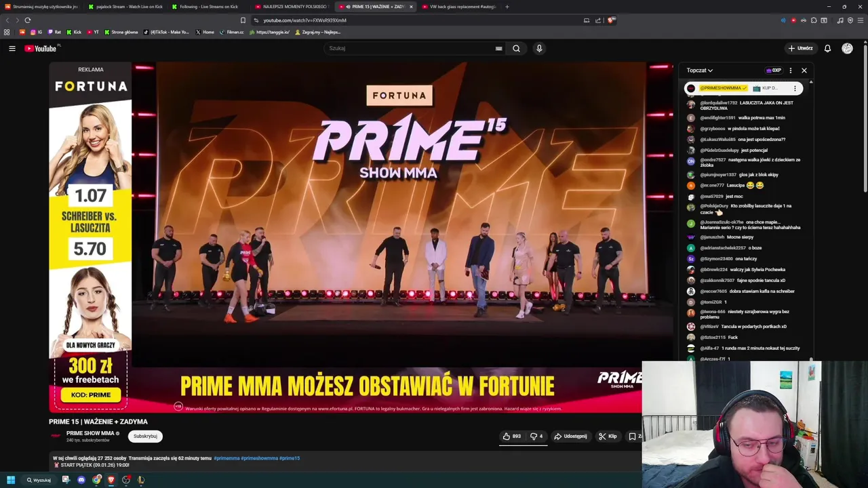
Task: Open the IG bookmark
Action: [36, 32]
